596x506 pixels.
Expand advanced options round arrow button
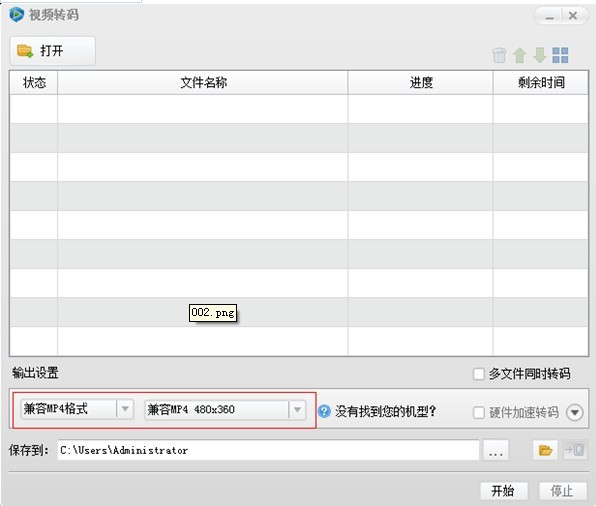pyautogui.click(x=574, y=412)
